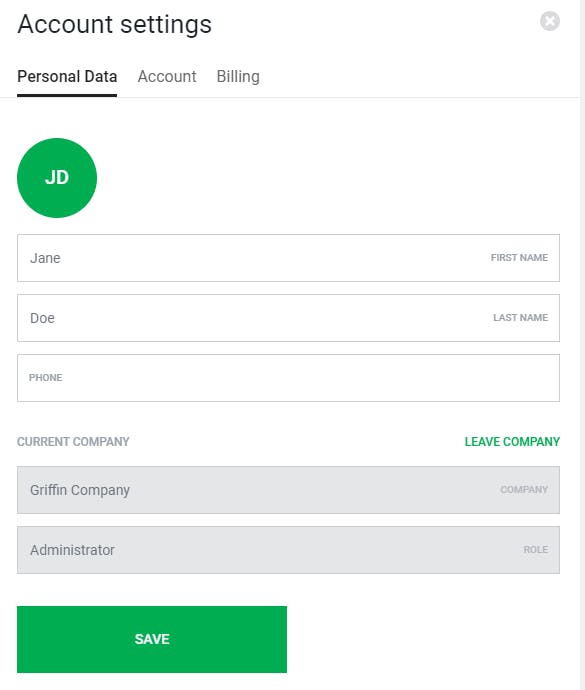Click the Leave Company link
This screenshot has width=585, height=690.
point(512,441)
